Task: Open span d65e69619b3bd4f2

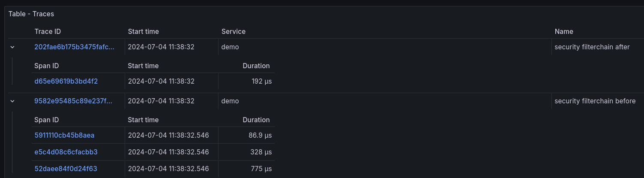Action: tap(66, 81)
